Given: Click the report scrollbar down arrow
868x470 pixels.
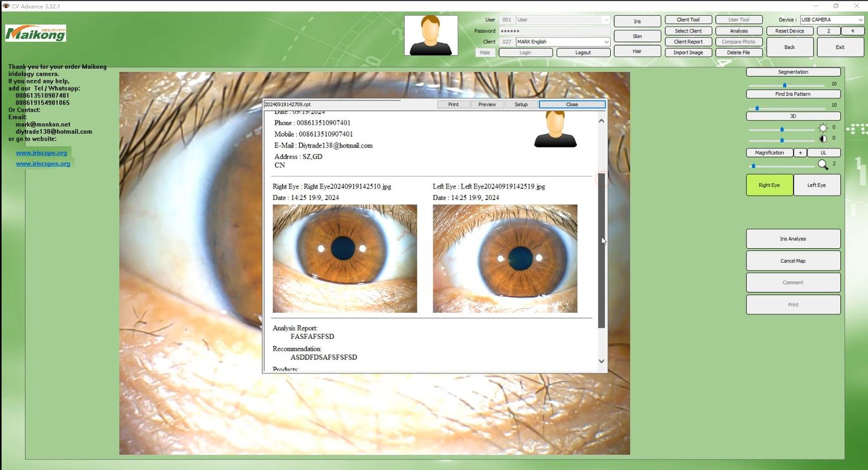Looking at the screenshot, I should [x=601, y=361].
